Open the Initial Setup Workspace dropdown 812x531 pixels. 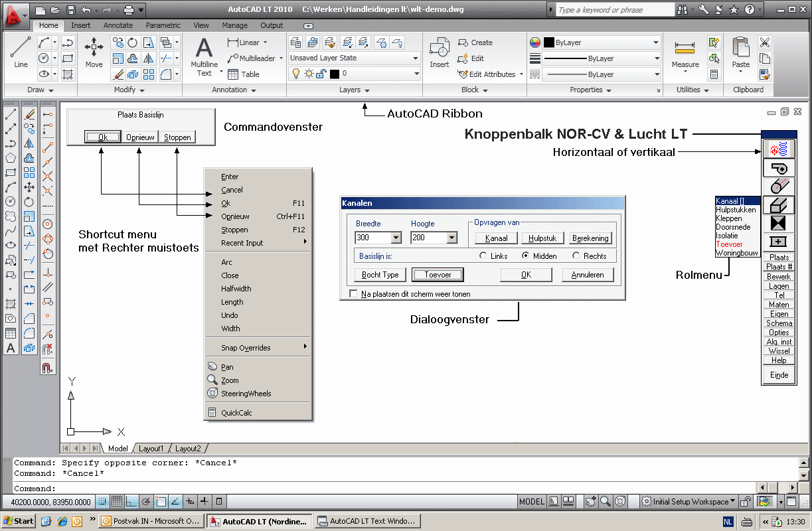[x=689, y=501]
